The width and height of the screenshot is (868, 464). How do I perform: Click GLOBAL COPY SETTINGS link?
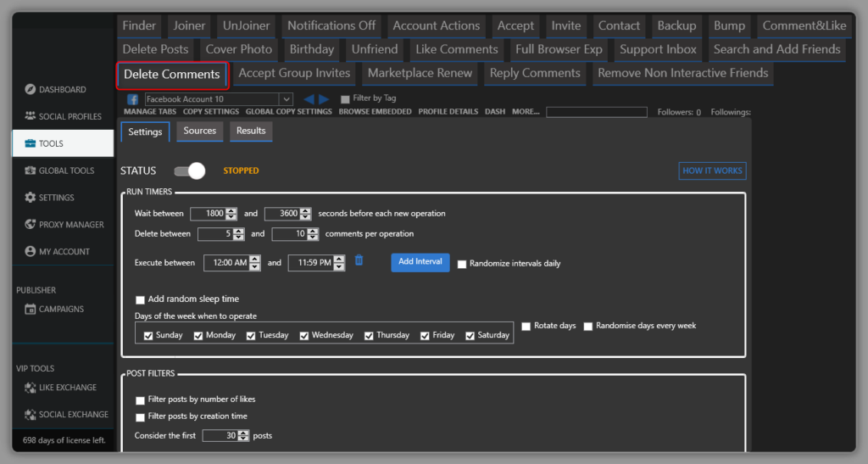[288, 111]
